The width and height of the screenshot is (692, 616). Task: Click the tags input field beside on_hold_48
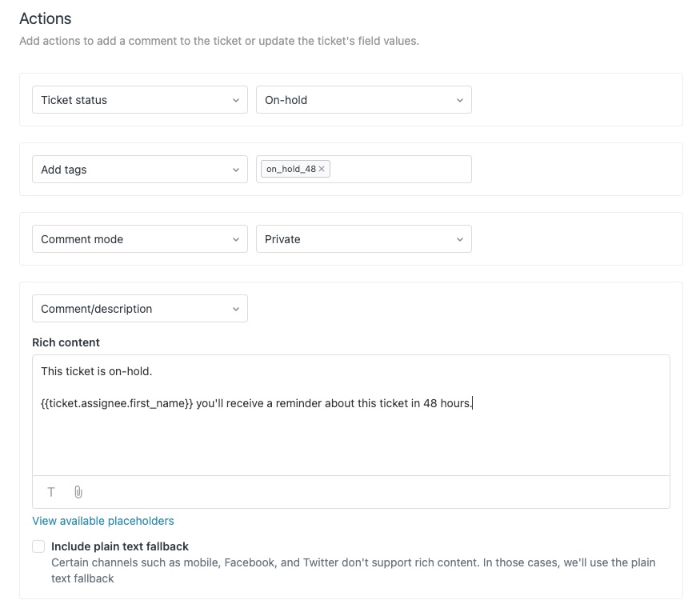(x=400, y=169)
